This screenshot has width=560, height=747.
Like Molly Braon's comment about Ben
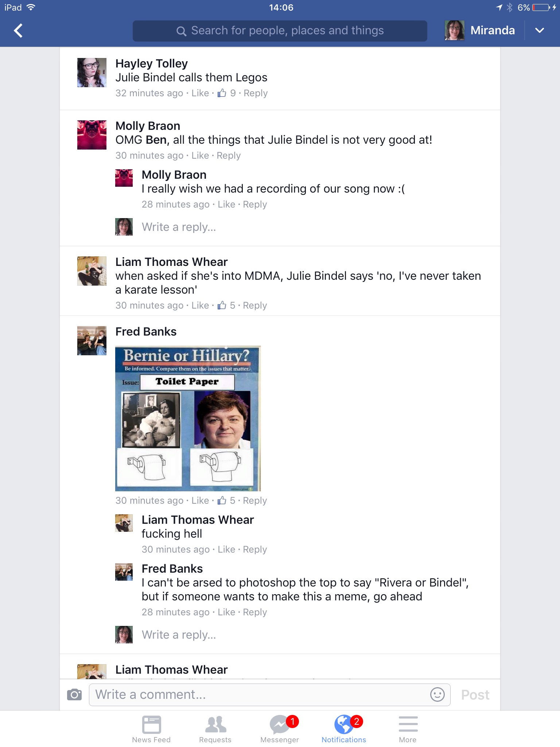[200, 155]
